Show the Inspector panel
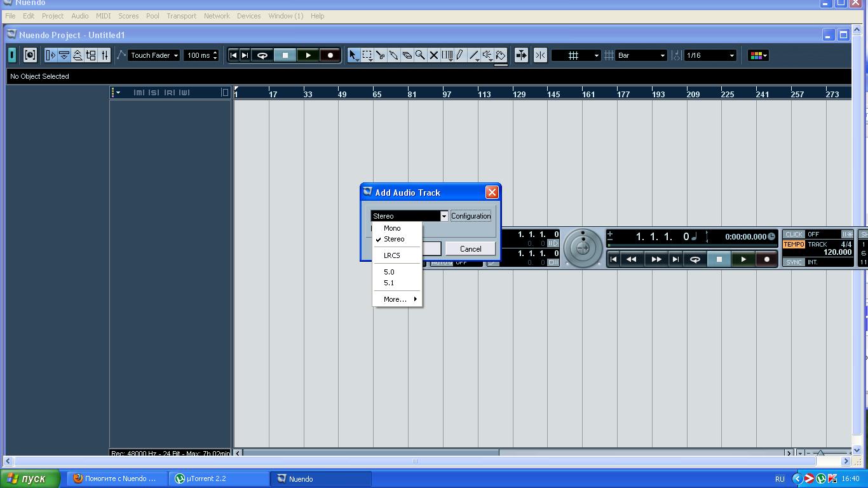868x488 pixels. [51, 55]
